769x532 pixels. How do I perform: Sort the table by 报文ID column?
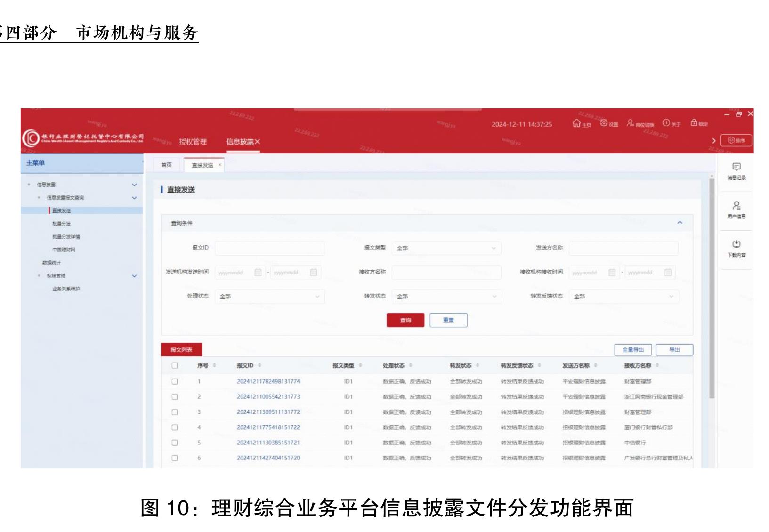point(259,366)
